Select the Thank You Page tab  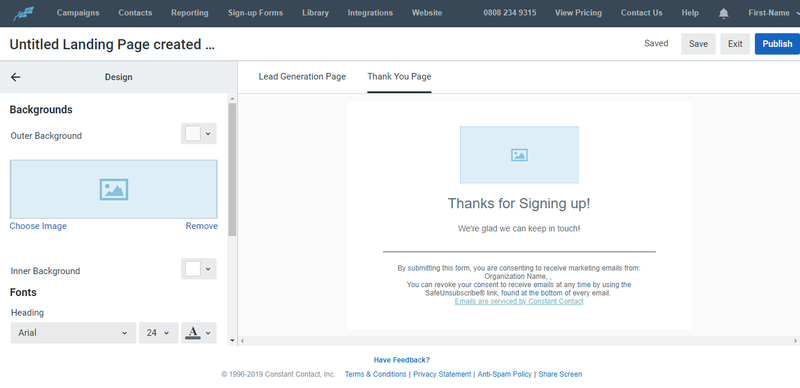[399, 77]
